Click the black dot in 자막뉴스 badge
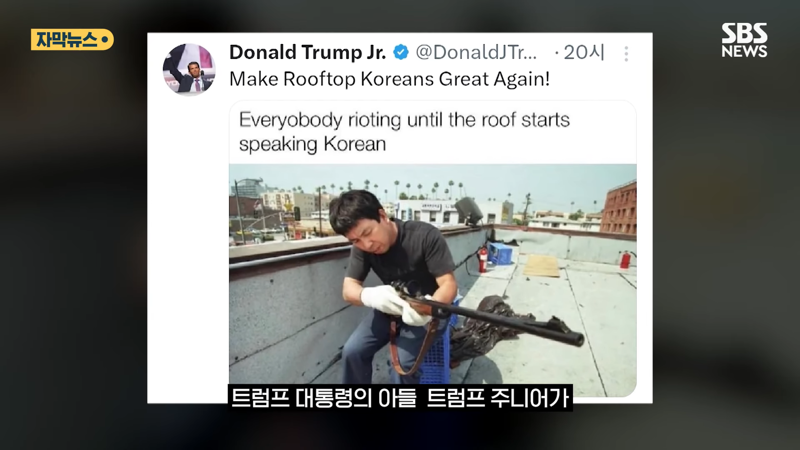Screen dimensions: 800x450 coord(104,39)
